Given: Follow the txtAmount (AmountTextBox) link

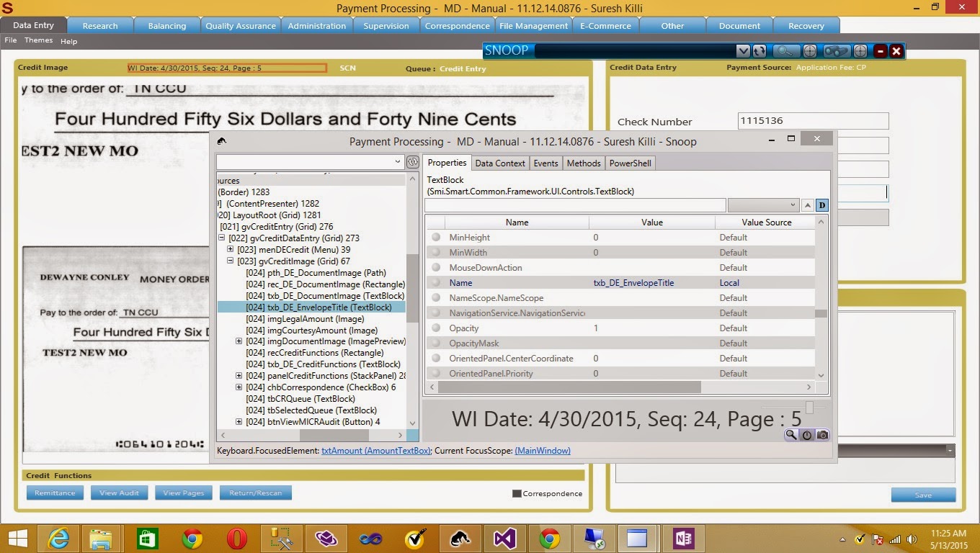Looking at the screenshot, I should tap(375, 451).
